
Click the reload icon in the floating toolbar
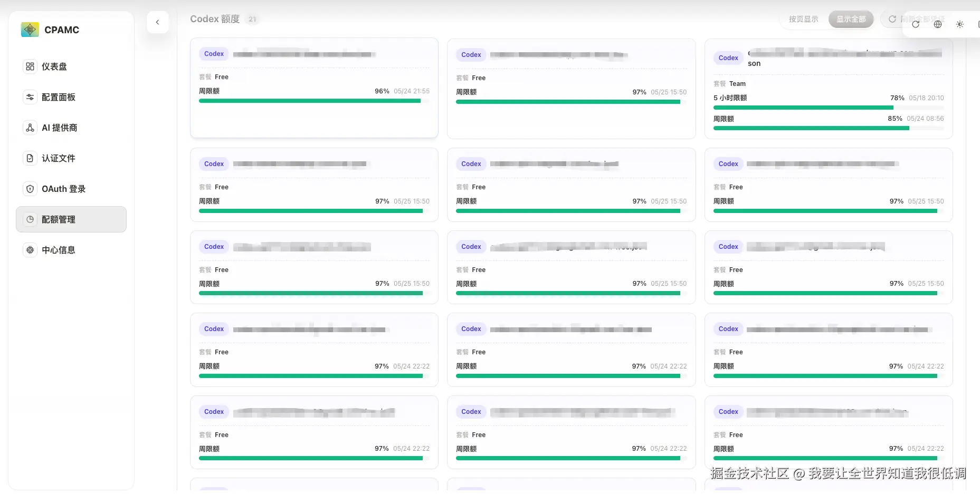click(x=916, y=24)
